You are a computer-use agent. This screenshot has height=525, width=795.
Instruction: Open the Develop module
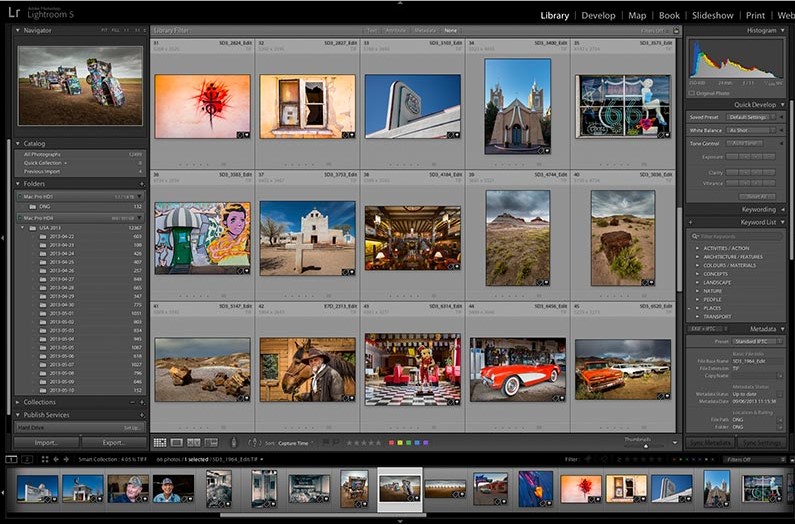[598, 16]
